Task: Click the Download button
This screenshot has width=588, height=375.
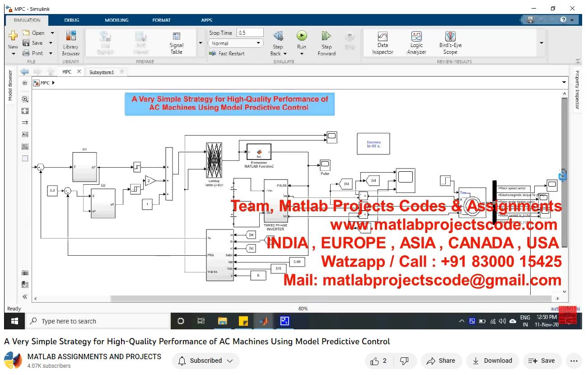Action: pos(492,361)
